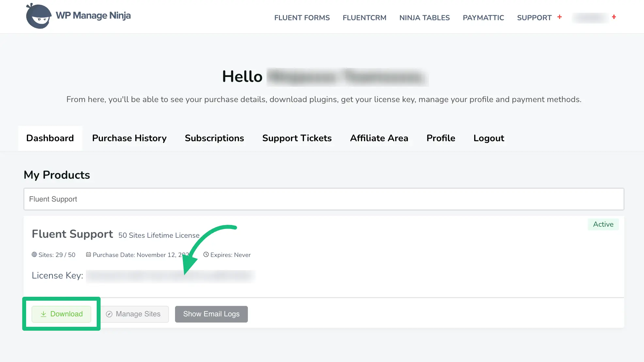Click the Download button
Viewport: 644px width, 362px height.
(61, 314)
